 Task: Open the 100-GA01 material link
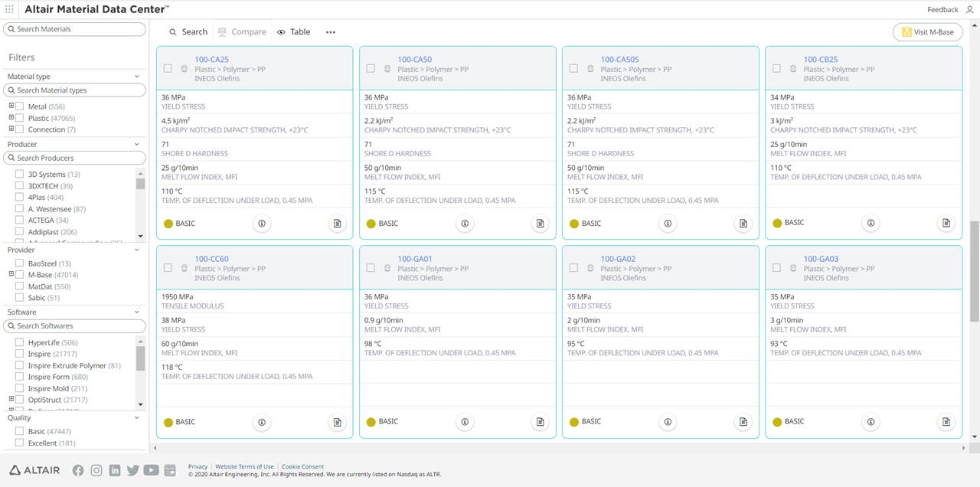click(414, 259)
